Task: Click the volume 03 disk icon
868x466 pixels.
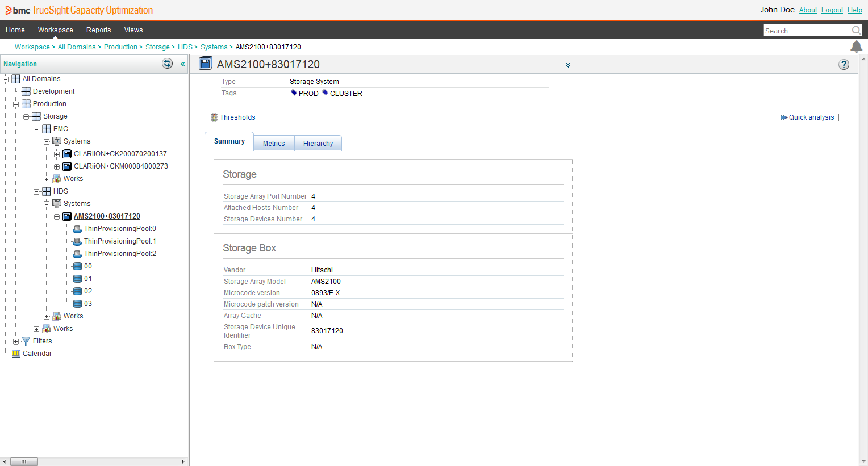Action: [x=77, y=304]
